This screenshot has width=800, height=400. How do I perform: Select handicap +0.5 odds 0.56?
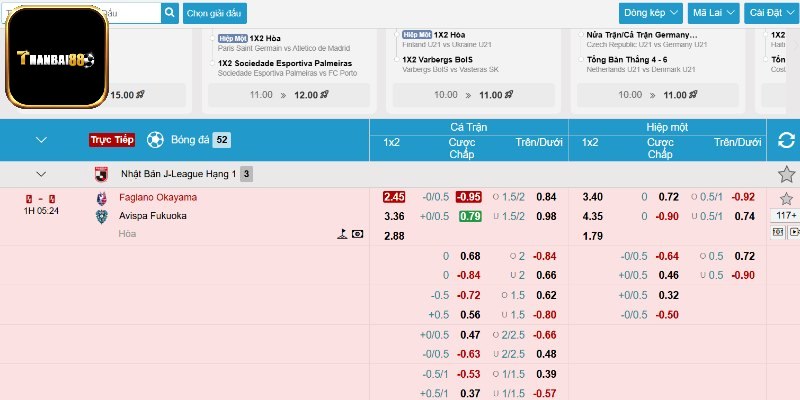(470, 315)
